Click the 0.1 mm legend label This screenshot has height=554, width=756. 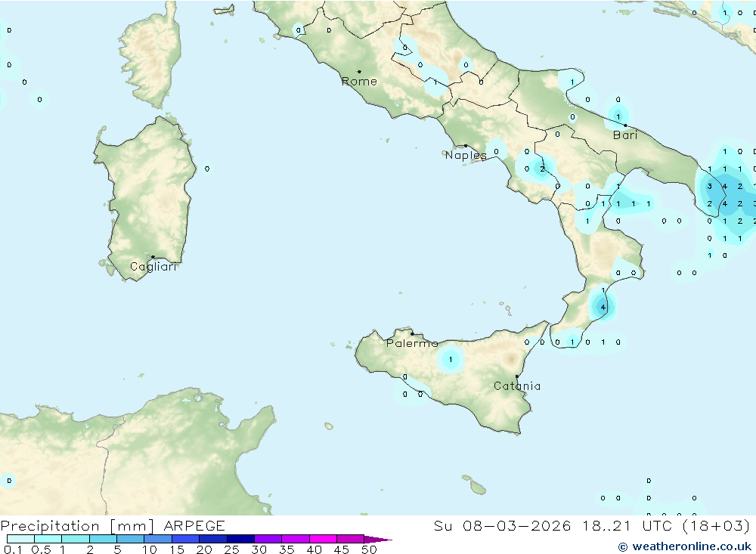pyautogui.click(x=13, y=549)
